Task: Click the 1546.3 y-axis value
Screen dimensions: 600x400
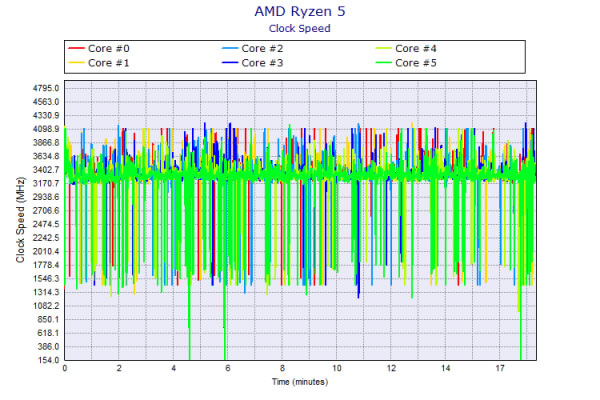Action: tap(46, 279)
